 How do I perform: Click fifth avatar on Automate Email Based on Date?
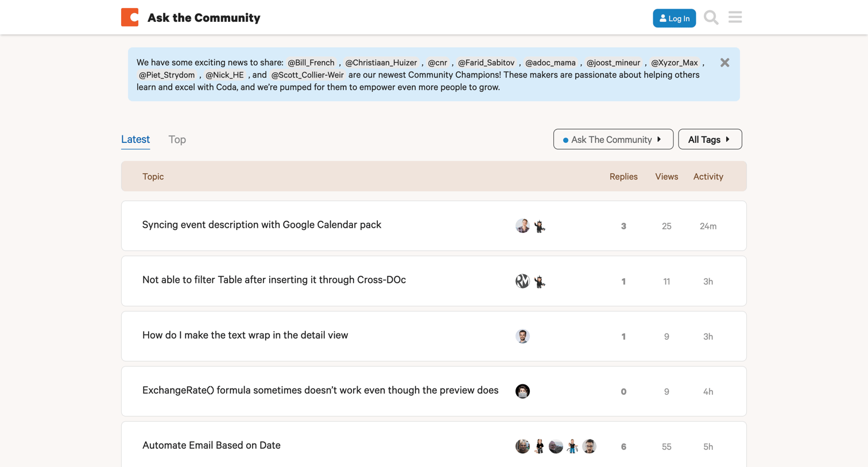[589, 446]
